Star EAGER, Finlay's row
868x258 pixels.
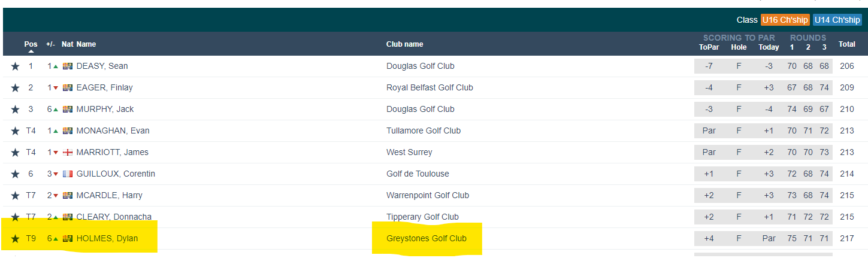[x=15, y=88]
